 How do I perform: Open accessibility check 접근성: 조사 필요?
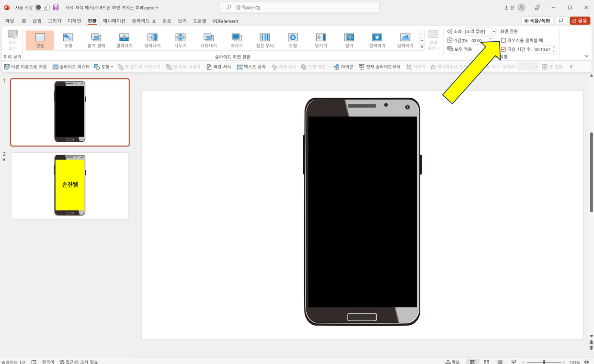point(79,362)
